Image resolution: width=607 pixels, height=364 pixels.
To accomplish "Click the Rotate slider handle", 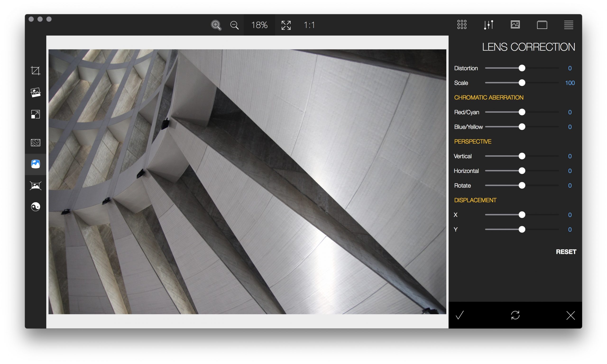I will pos(522,185).
